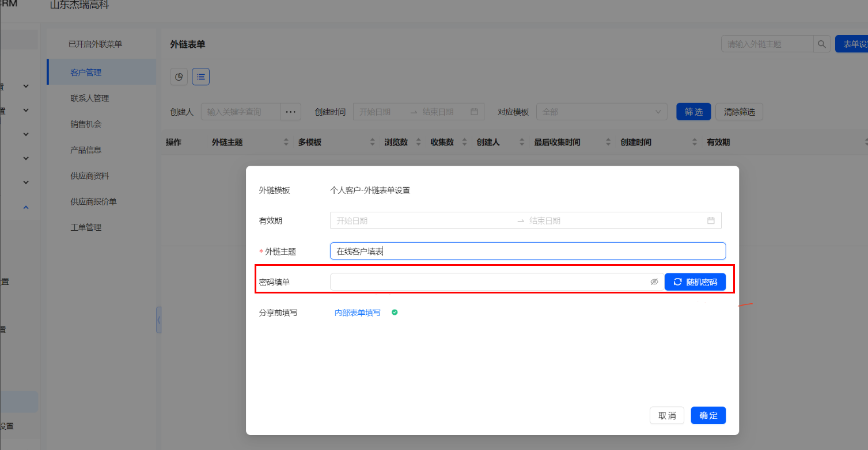
Task: Click the 取消 button
Action: coord(667,415)
